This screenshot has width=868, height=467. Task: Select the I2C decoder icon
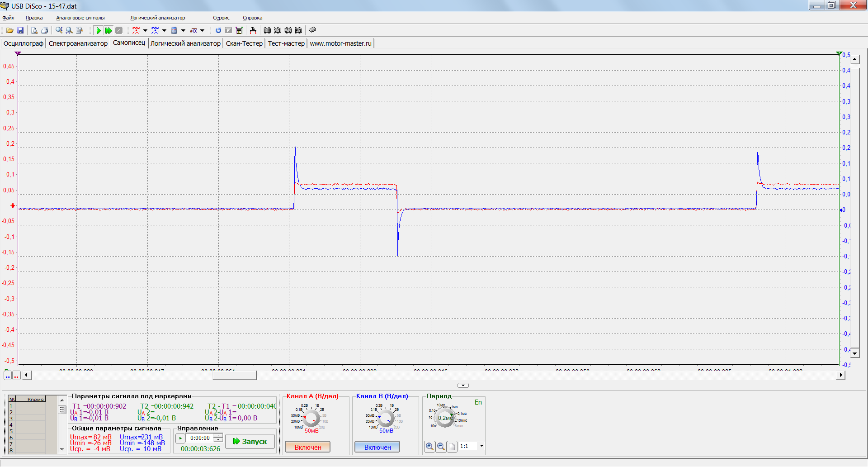pos(288,30)
